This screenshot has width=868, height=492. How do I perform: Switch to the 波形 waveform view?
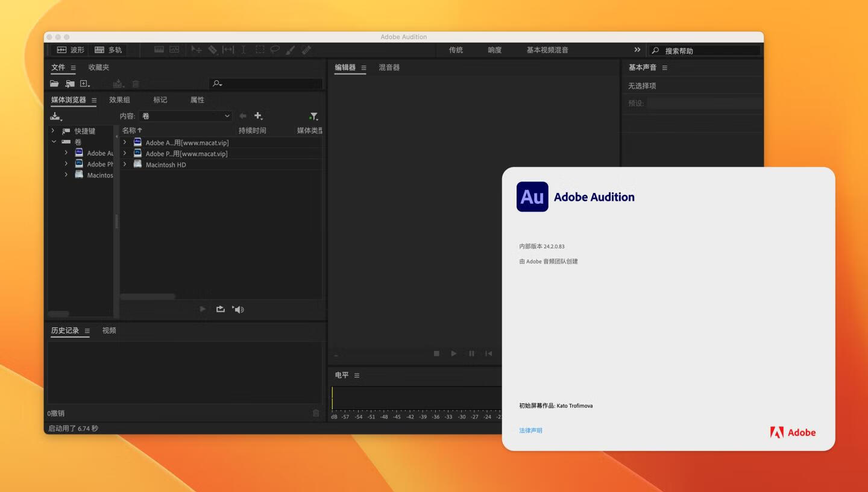click(x=70, y=50)
